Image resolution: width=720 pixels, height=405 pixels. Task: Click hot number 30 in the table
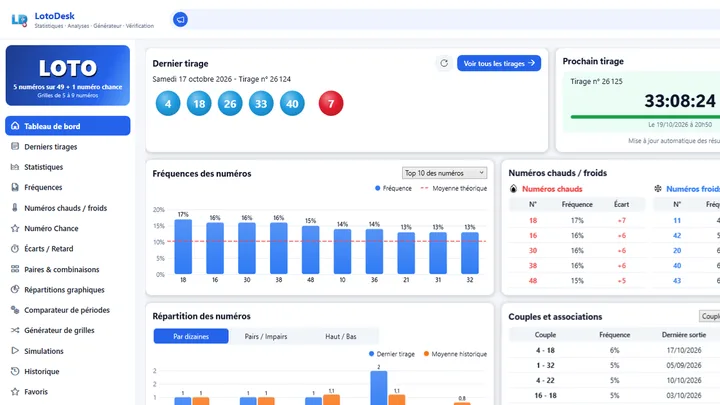tap(533, 251)
